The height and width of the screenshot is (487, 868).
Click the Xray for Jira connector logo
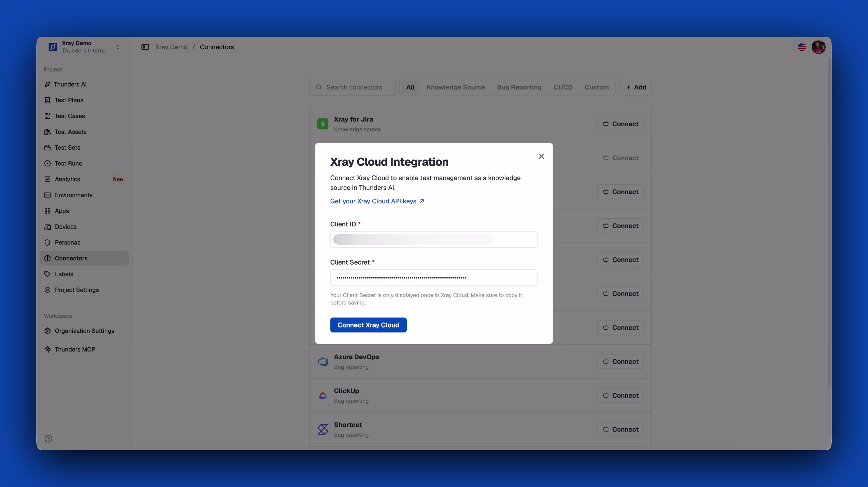[x=323, y=124]
